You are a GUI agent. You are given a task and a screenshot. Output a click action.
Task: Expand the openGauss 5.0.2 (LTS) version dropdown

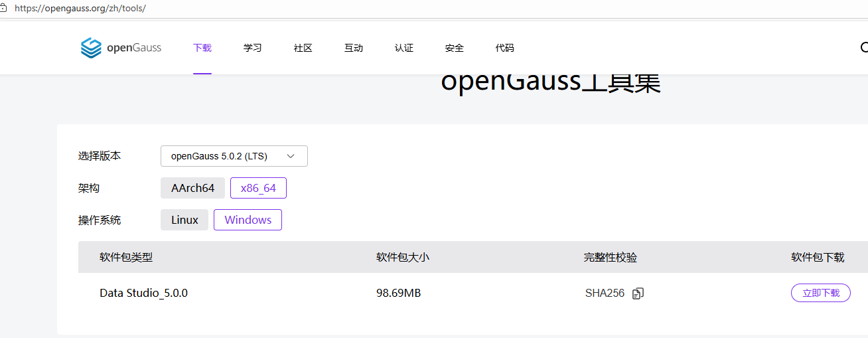(x=234, y=156)
